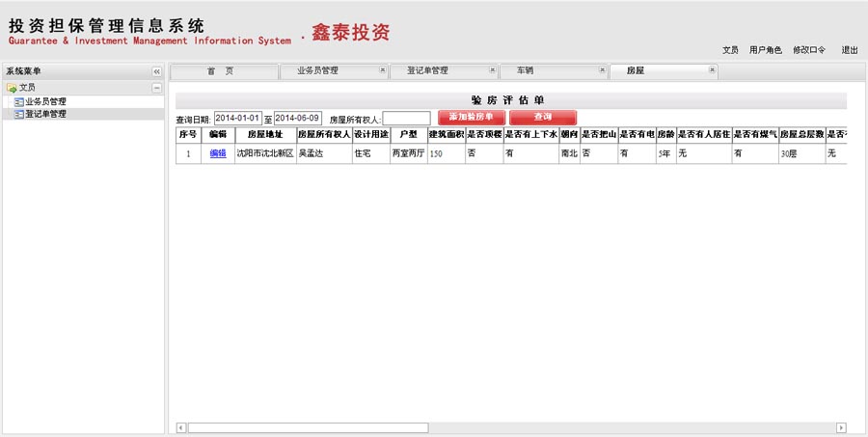868x437 pixels.
Task: Open the 编辑 link in row 1
Action: [218, 153]
